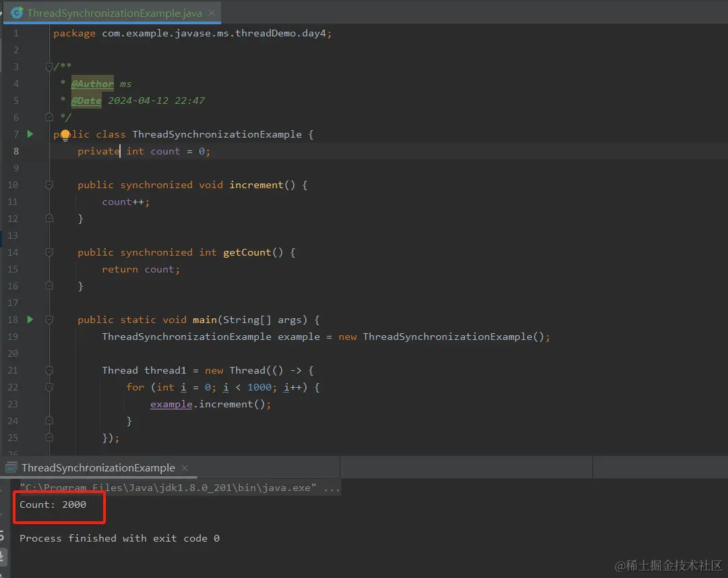Image resolution: width=728 pixels, height=578 pixels.
Task: Click the date '2024-04-12 22:47' in the comment
Action: click(x=156, y=100)
